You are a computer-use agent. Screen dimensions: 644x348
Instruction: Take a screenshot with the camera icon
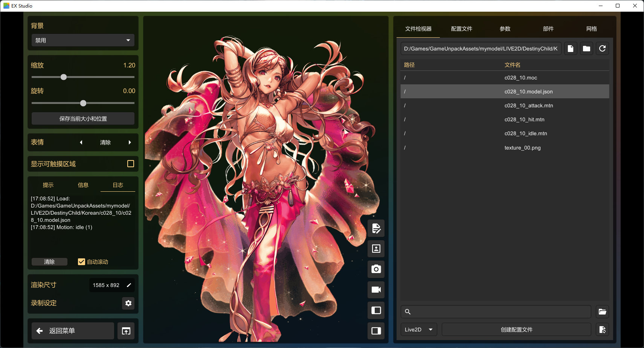(x=376, y=269)
